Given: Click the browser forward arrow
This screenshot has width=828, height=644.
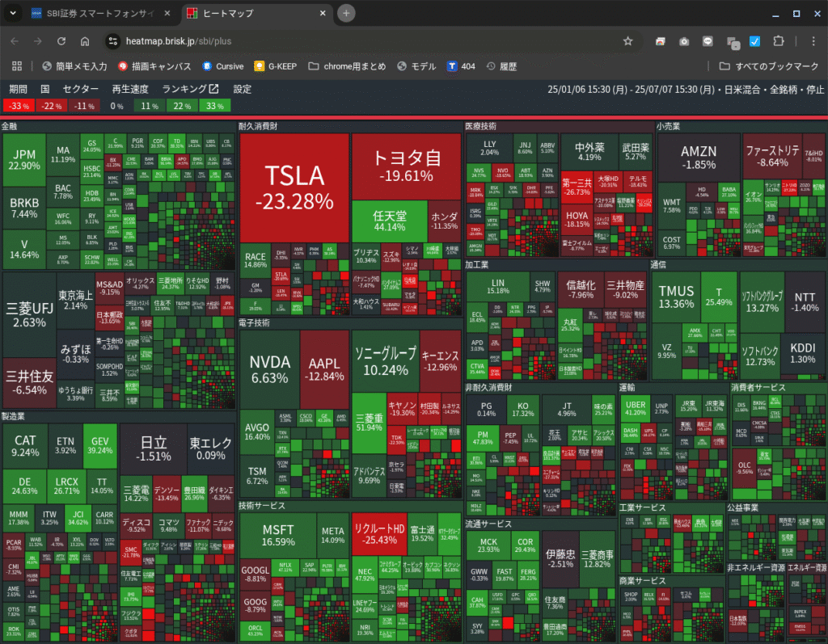Looking at the screenshot, I should click(x=37, y=41).
